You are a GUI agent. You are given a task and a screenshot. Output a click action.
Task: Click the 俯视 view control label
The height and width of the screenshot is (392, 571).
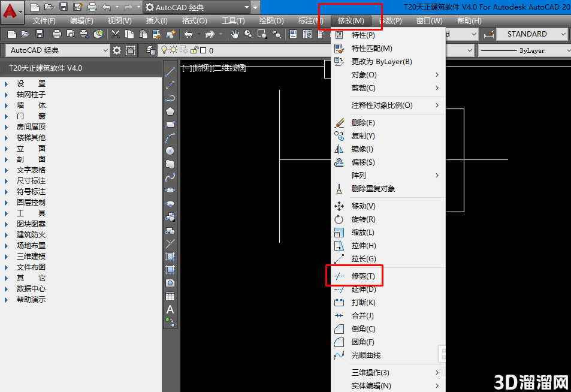click(202, 68)
